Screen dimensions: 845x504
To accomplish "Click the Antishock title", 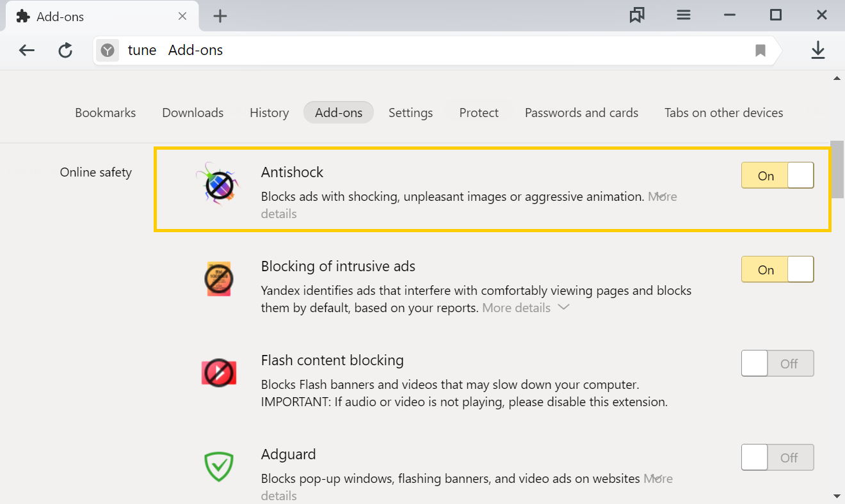I will (x=292, y=172).
